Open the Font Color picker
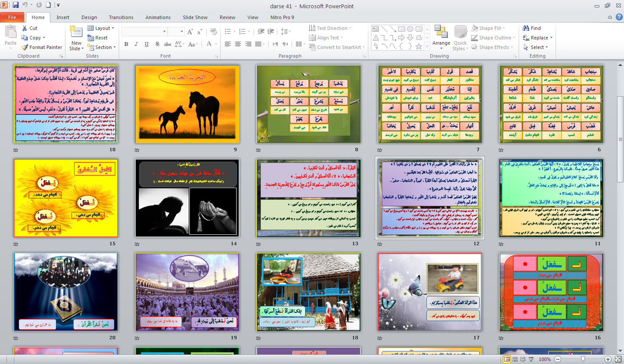This screenshot has width=624, height=364. 212,44
